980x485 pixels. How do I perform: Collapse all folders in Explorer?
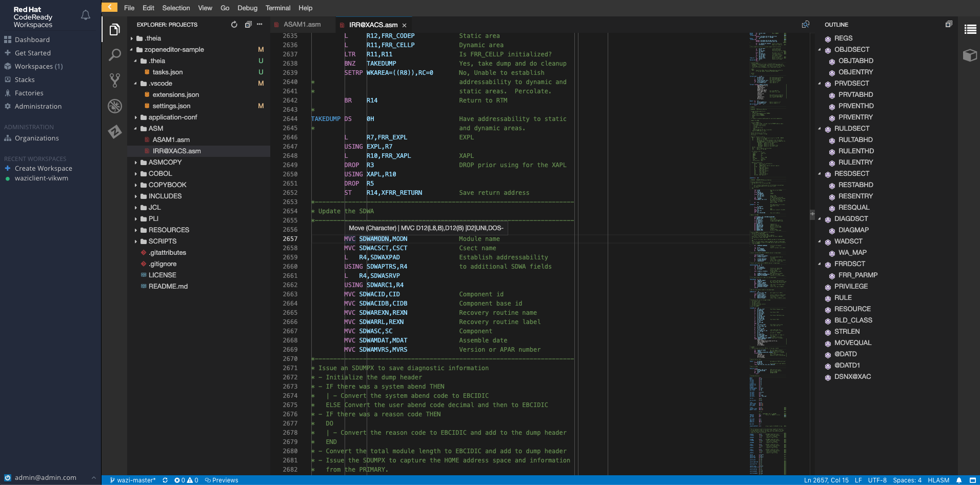pos(248,25)
